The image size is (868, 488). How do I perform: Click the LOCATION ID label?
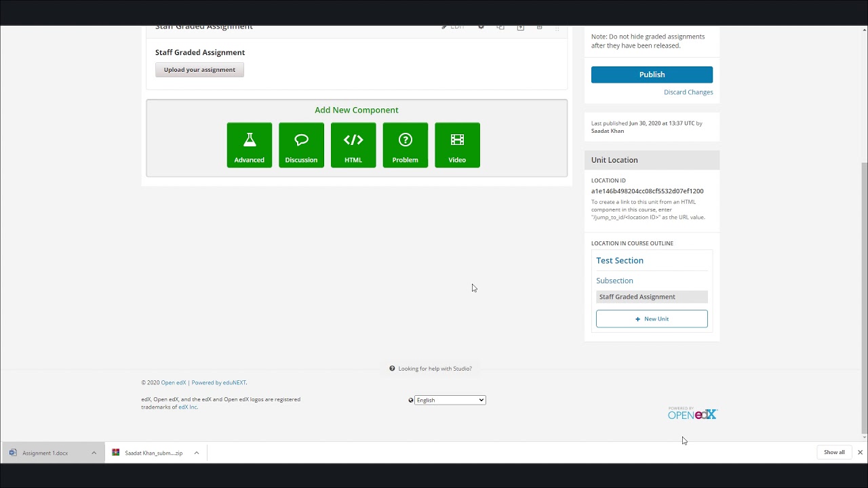click(608, 181)
